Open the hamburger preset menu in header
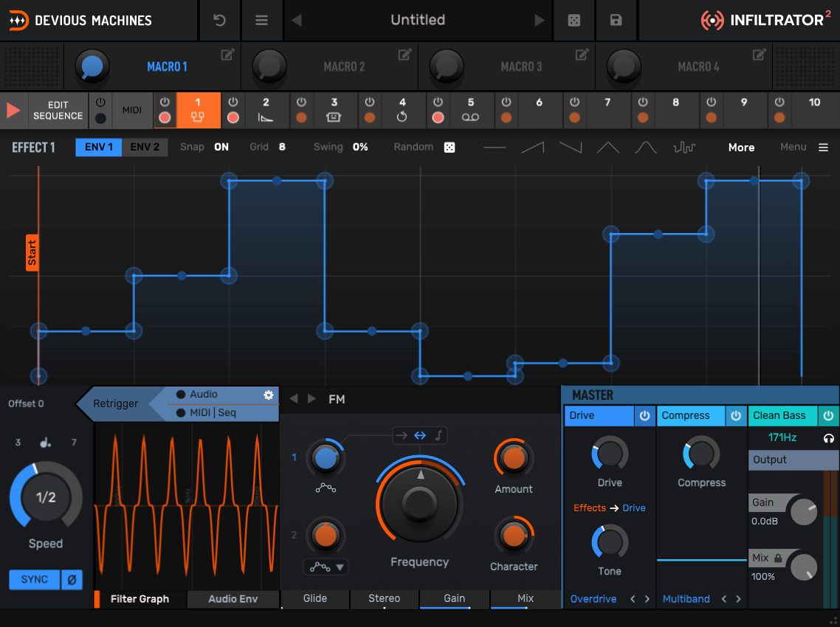 tap(261, 21)
